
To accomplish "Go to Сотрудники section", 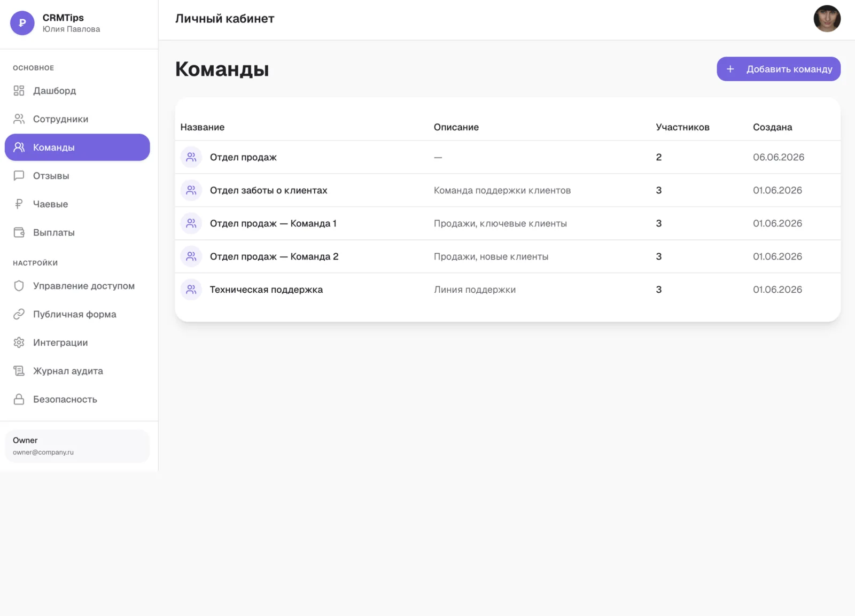I will [77, 119].
